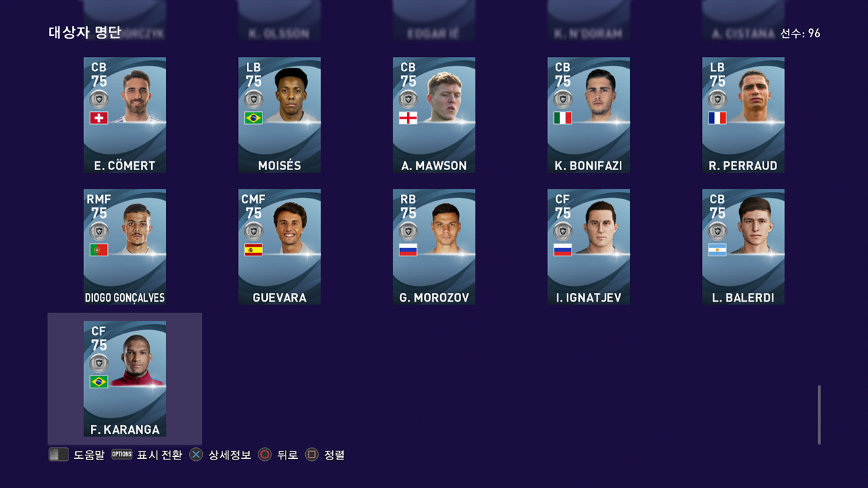Image resolution: width=868 pixels, height=488 pixels.
Task: Select the F. Karanga player card
Action: (x=125, y=379)
